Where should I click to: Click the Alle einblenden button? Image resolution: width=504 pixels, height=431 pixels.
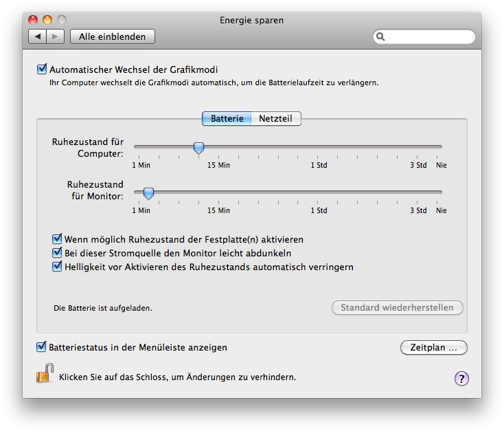(113, 36)
